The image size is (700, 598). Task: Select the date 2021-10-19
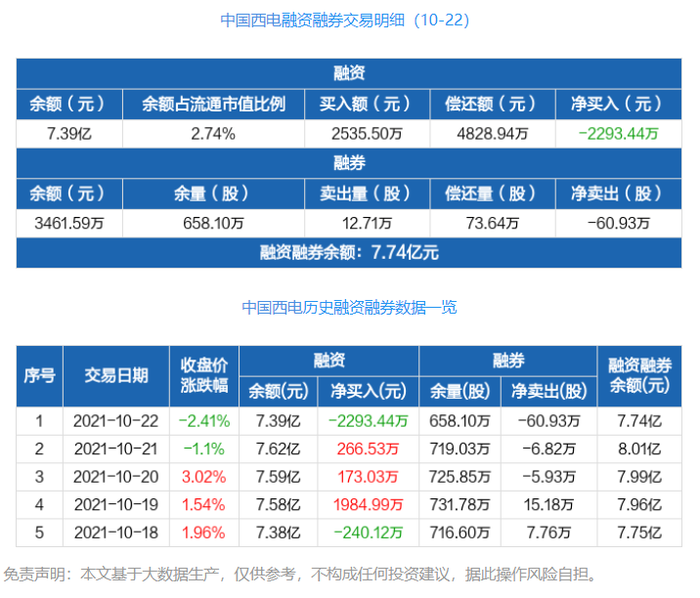point(116,505)
